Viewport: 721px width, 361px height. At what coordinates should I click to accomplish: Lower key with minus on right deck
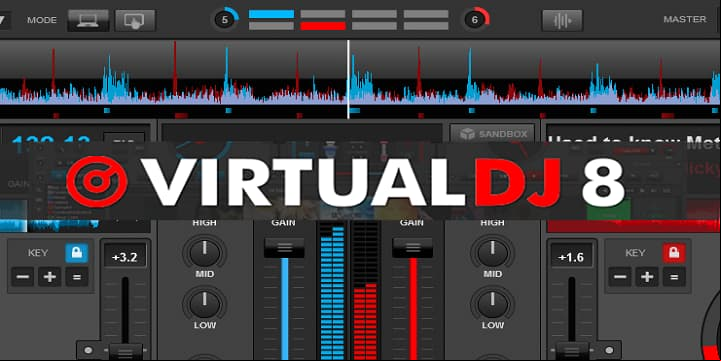(620, 277)
